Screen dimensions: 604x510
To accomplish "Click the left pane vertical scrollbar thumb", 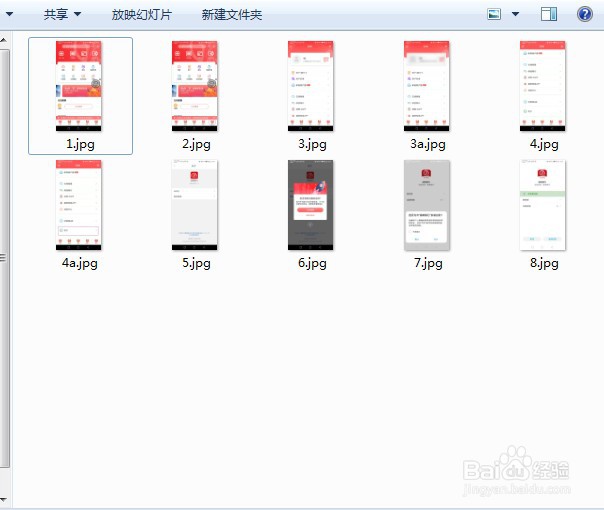I will pyautogui.click(x=4, y=258).
